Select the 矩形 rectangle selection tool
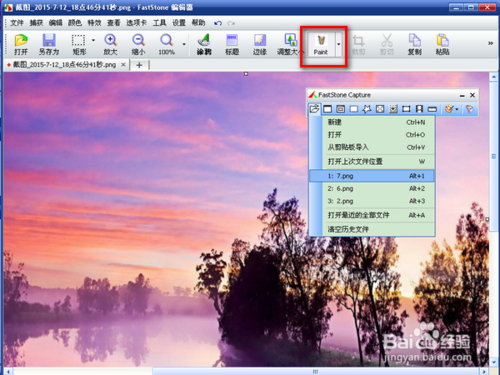Screen dimensions: 500x375 [x=79, y=44]
